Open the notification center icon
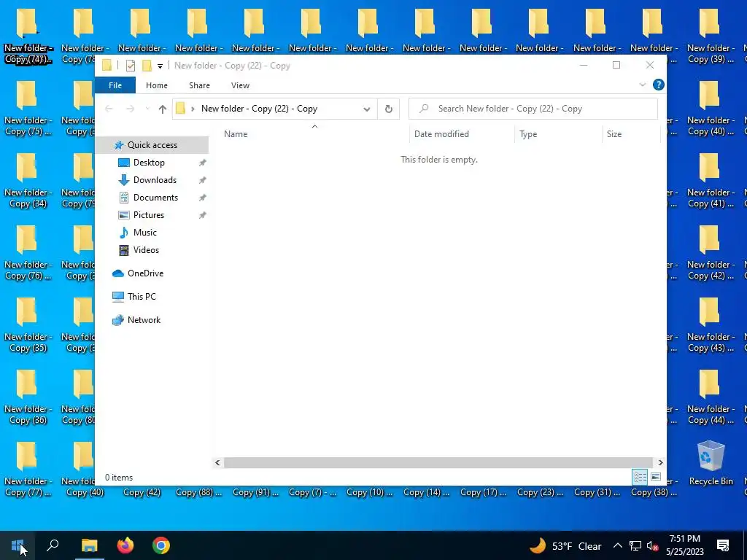The width and height of the screenshot is (747, 560). (723, 545)
